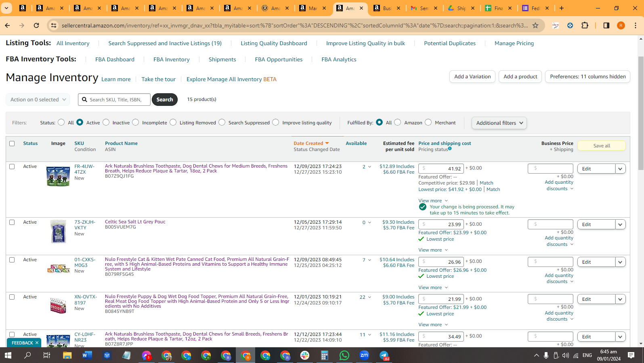Open the tab search dropdown arrow
This screenshot has width=644, height=363.
[x=7, y=8]
